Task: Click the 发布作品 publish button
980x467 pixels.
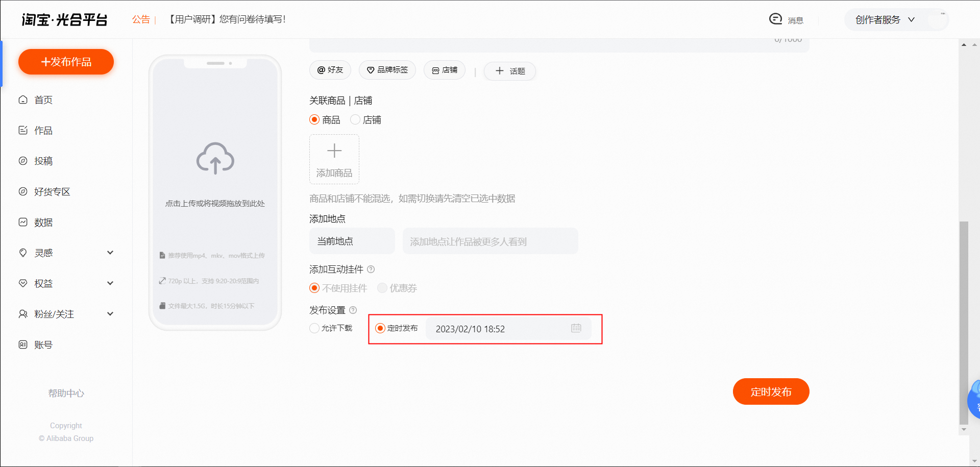Action: pos(66,62)
